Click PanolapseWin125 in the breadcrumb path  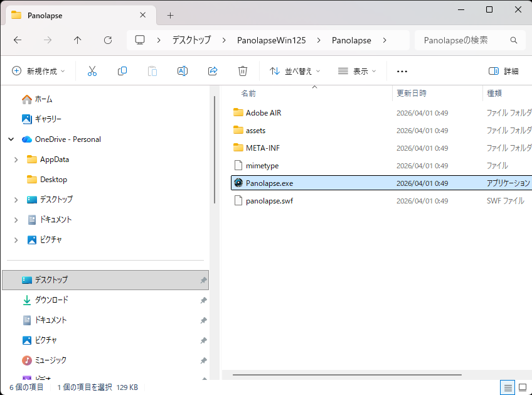271,40
